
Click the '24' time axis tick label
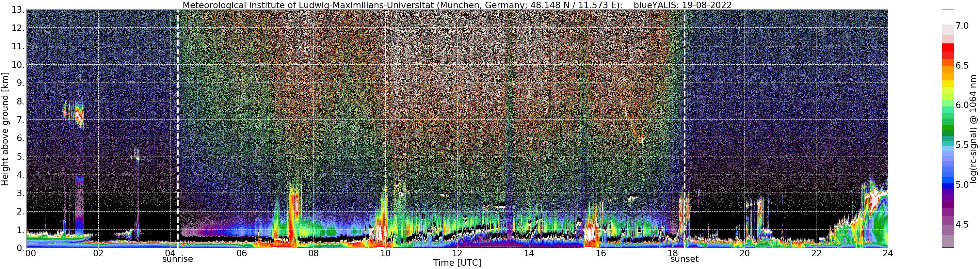click(888, 253)
